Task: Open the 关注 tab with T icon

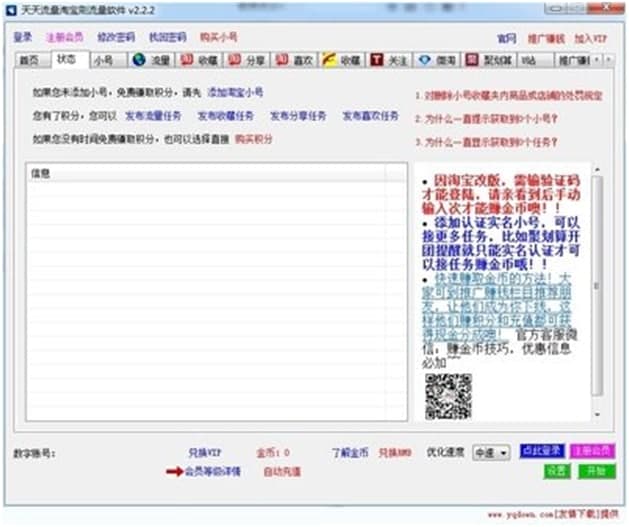Action: 389,60
